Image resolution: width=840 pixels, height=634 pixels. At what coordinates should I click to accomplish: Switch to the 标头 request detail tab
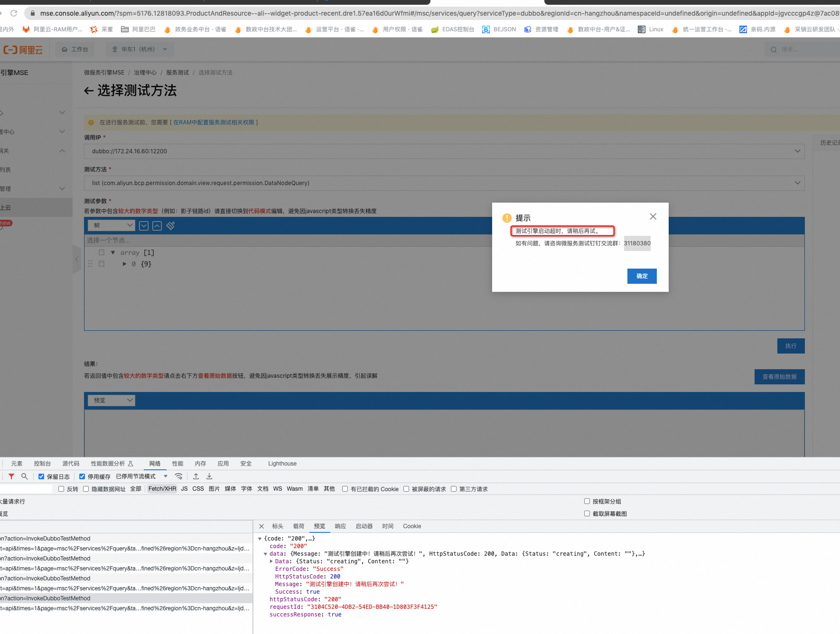coord(278,526)
